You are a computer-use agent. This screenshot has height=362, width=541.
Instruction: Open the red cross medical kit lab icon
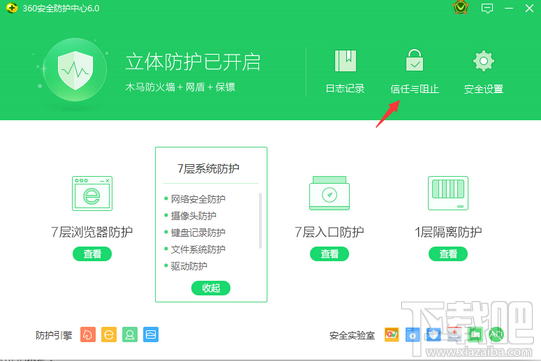tap(454, 334)
